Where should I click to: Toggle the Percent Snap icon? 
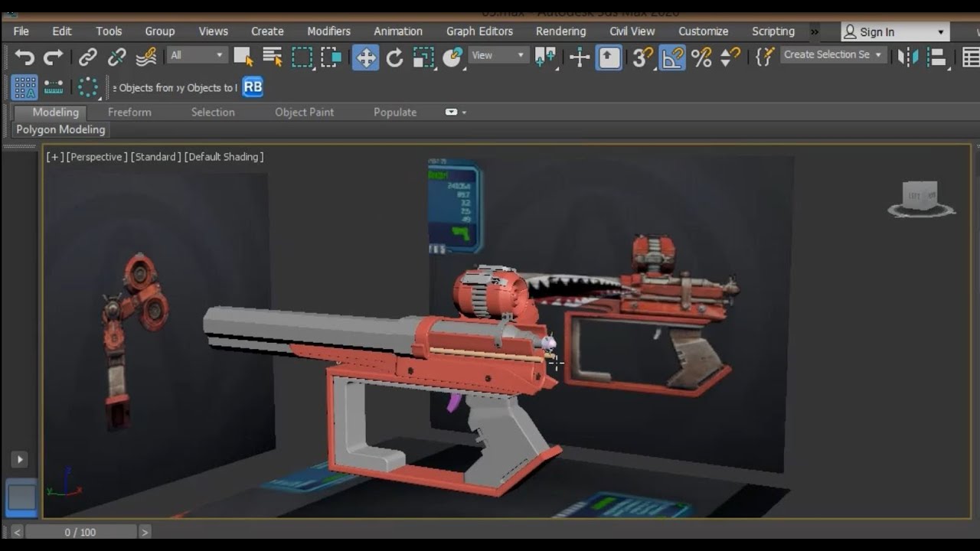(x=701, y=57)
